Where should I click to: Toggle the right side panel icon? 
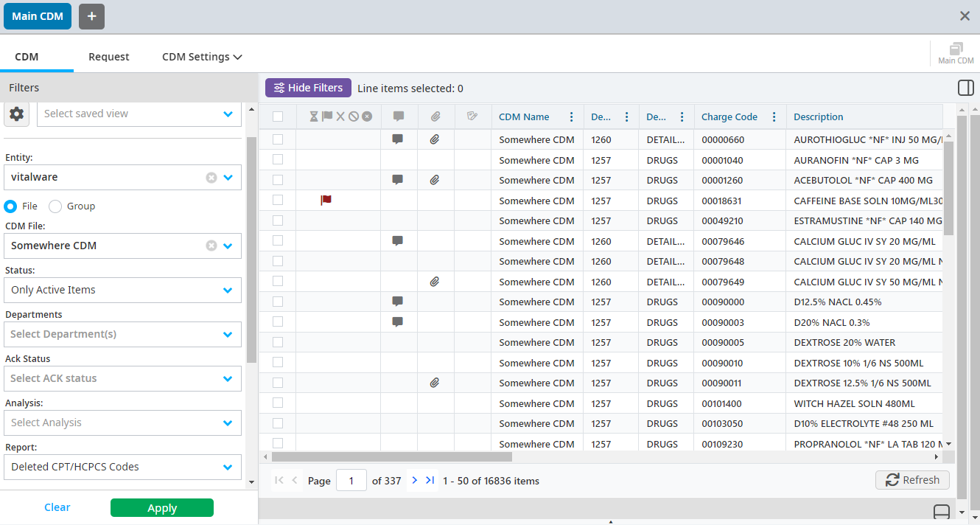(965, 88)
